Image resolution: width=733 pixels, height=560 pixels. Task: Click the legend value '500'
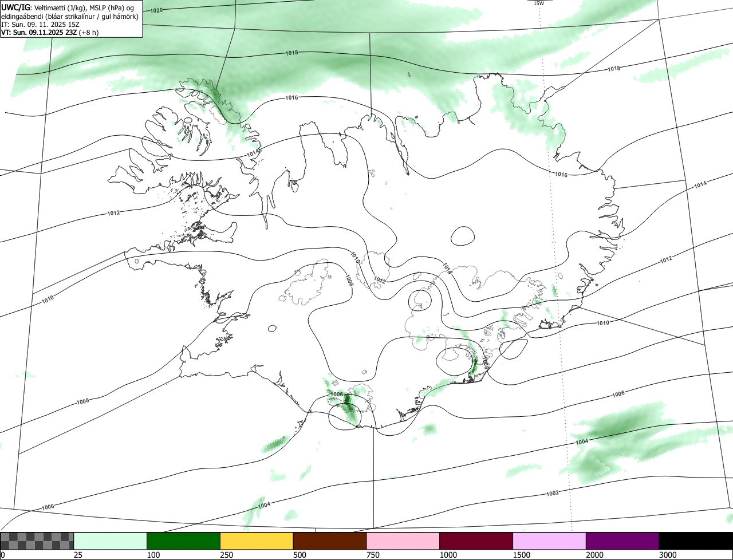[x=300, y=555]
